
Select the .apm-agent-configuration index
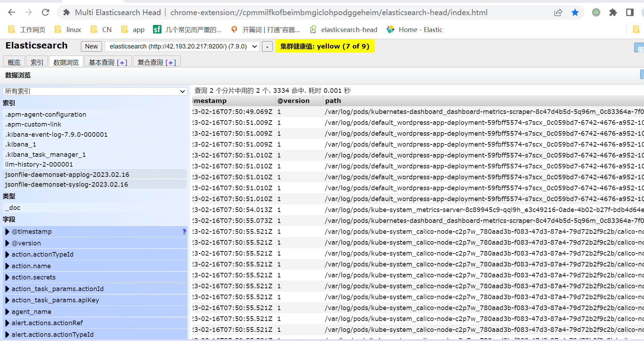pos(95,114)
